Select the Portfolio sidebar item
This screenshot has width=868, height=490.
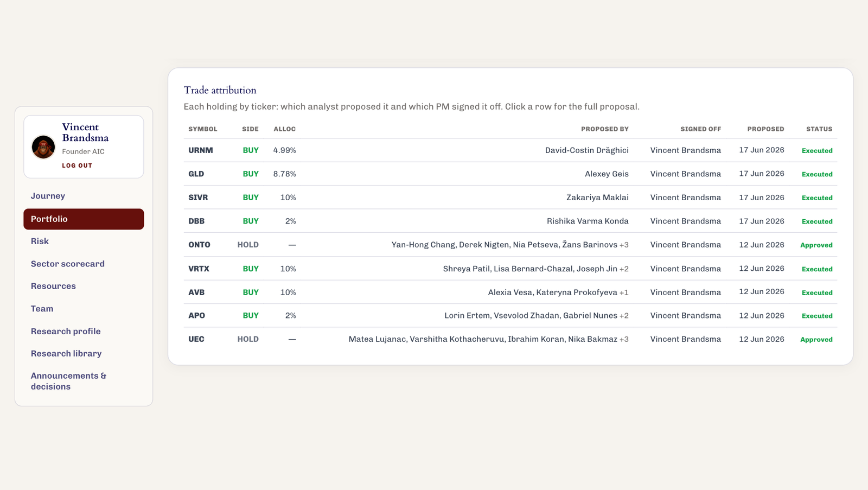(84, 219)
